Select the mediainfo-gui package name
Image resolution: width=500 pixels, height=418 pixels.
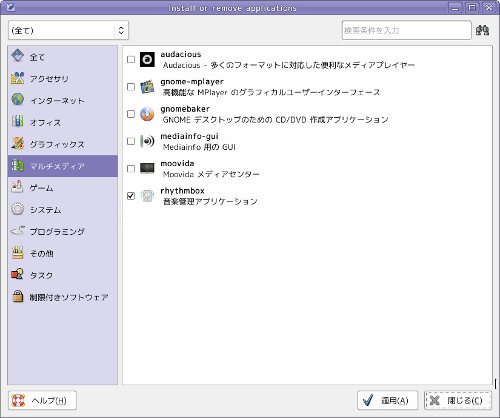click(x=189, y=136)
